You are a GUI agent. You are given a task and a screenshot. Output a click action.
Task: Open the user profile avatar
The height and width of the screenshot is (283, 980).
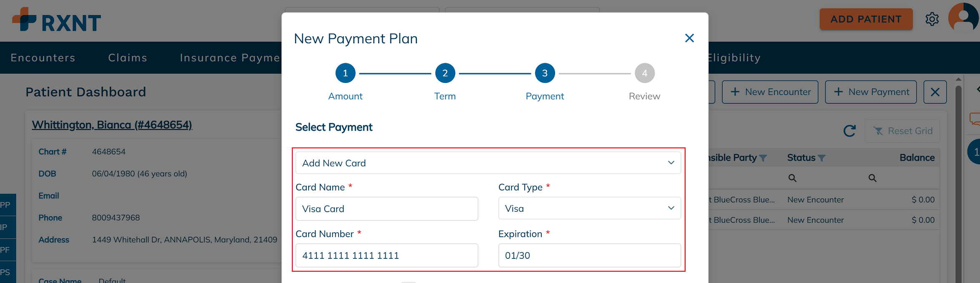[963, 18]
